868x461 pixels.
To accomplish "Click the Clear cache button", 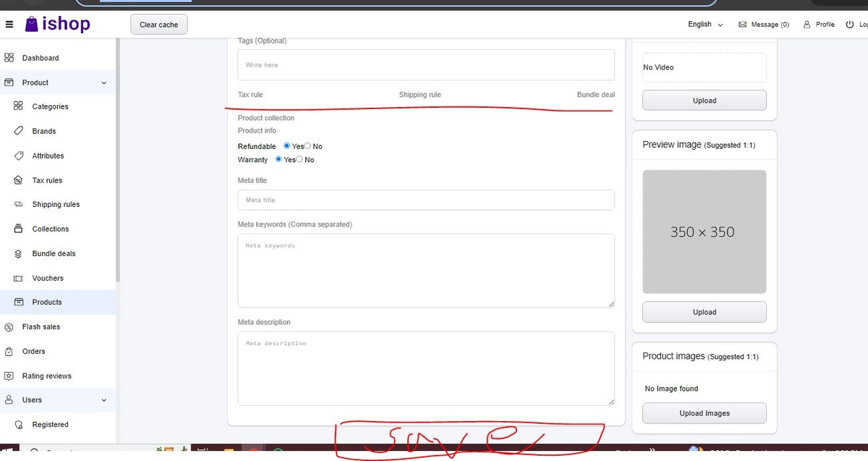I will pos(158,25).
